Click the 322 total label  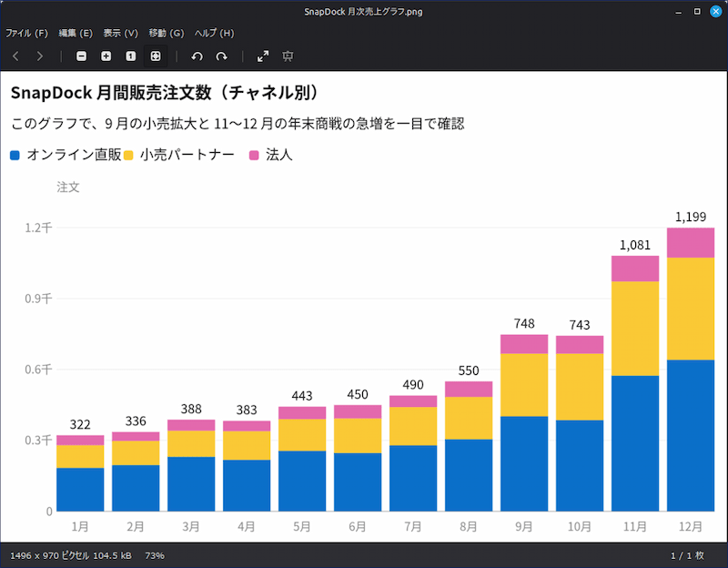[80, 424]
